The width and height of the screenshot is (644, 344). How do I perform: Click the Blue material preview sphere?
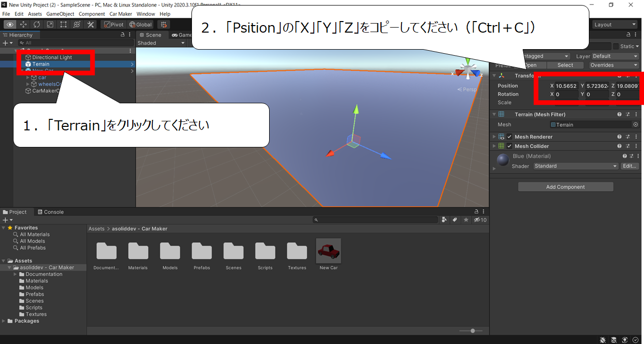click(x=503, y=160)
